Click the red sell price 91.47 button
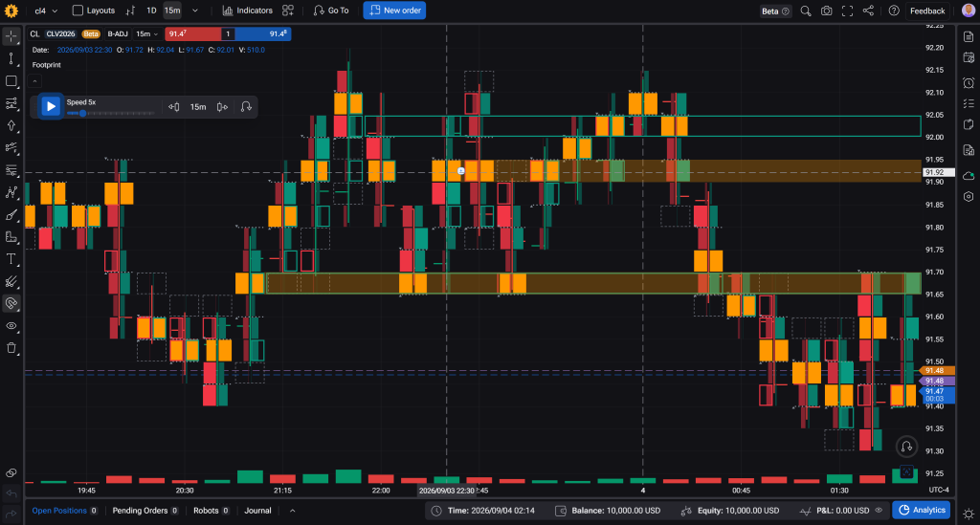This screenshot has width=980, height=525. [192, 33]
